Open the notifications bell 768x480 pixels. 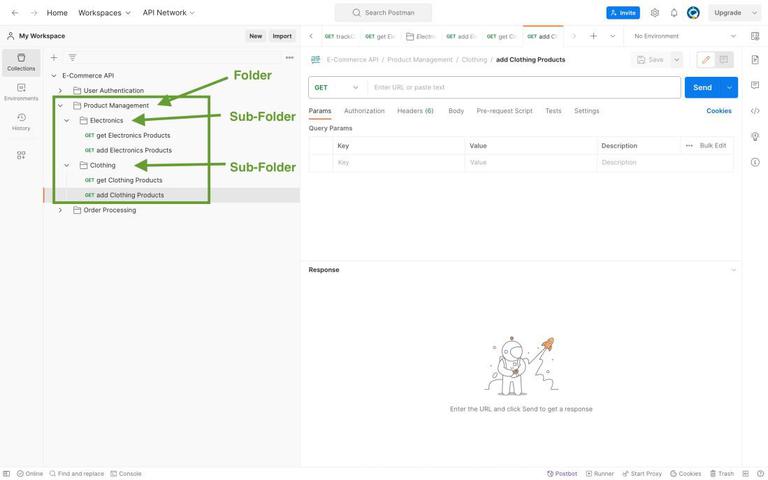[674, 13]
